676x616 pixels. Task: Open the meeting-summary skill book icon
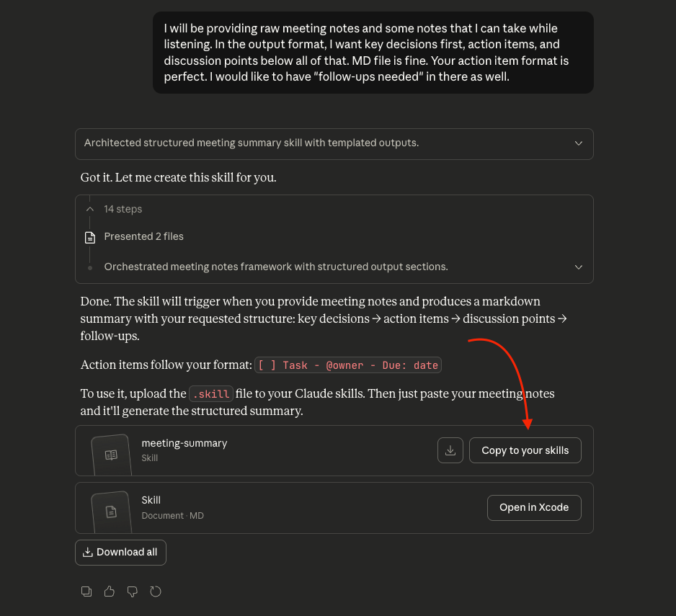click(111, 455)
